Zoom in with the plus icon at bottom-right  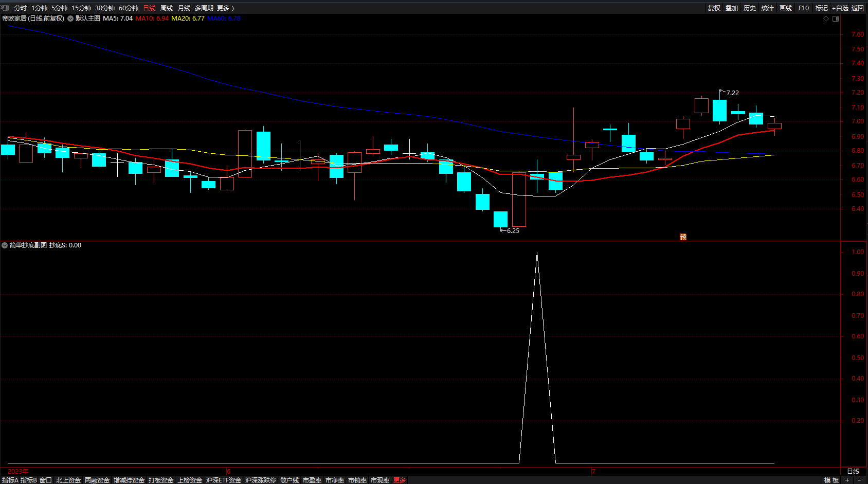coord(847,480)
